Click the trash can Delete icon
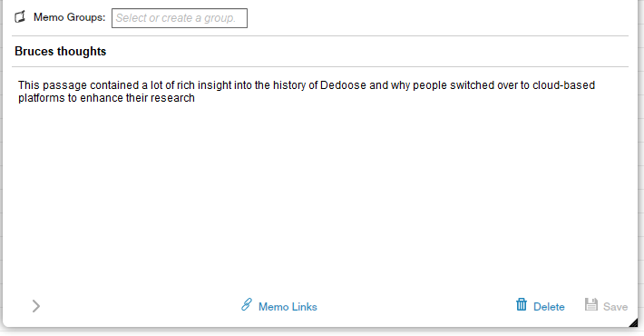644x336 pixels. click(522, 304)
